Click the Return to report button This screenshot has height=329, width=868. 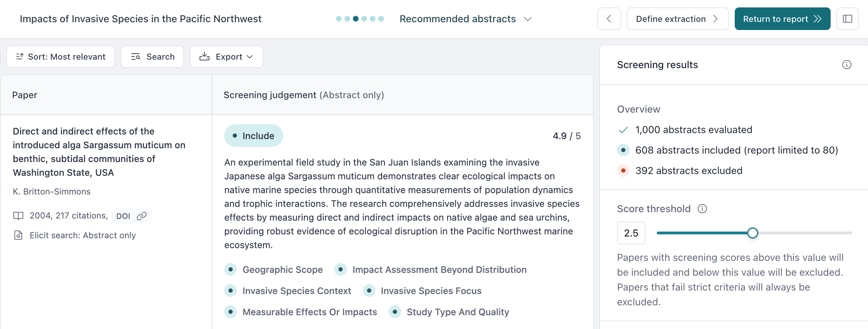click(x=782, y=19)
